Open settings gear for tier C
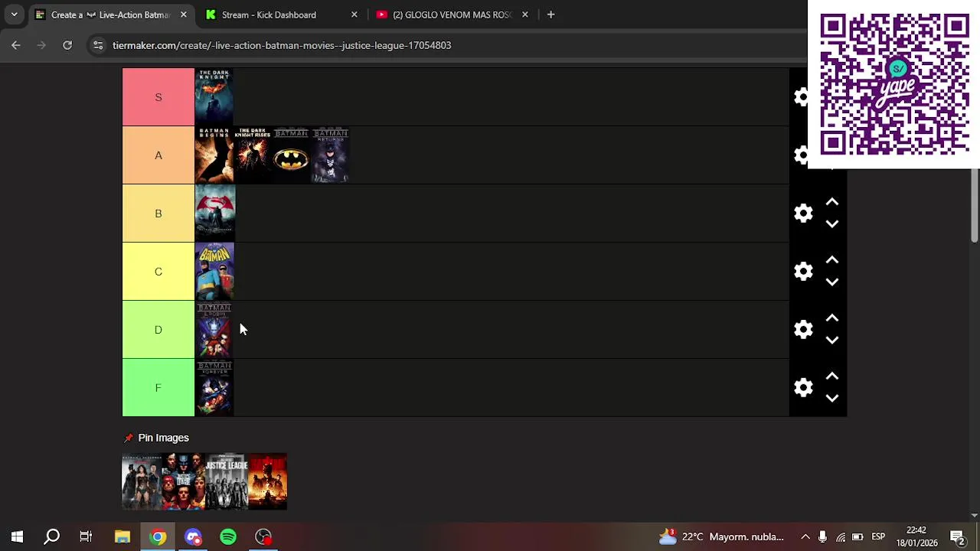This screenshot has height=551, width=980. coord(803,272)
